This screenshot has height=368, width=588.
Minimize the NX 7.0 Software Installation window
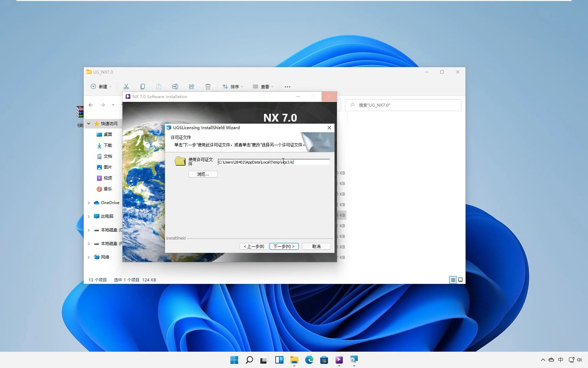[298, 96]
